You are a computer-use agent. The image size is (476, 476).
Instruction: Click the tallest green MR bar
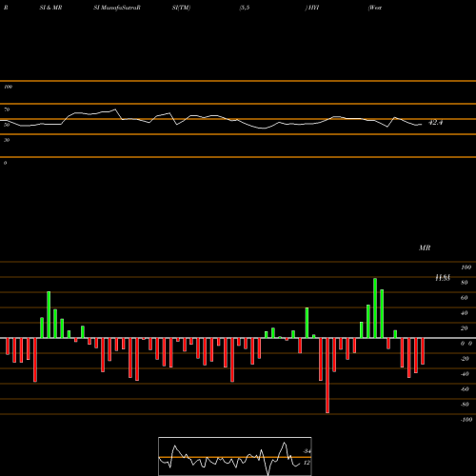point(375,308)
